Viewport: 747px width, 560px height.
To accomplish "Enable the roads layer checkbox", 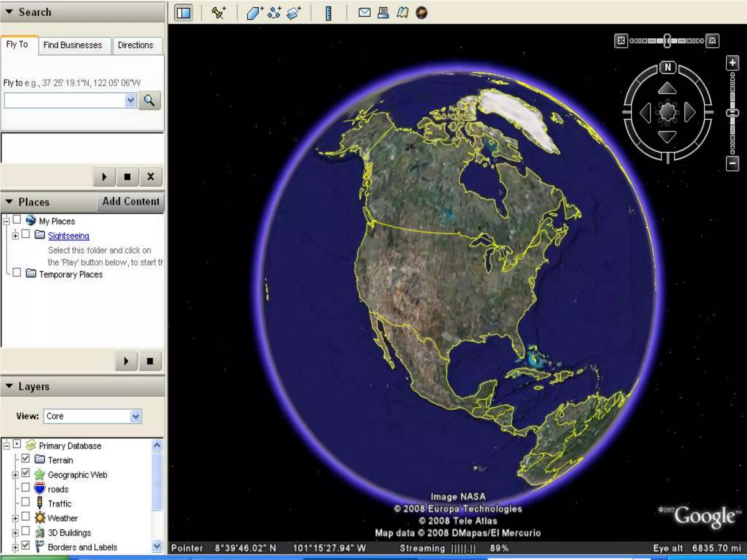I will [26, 487].
